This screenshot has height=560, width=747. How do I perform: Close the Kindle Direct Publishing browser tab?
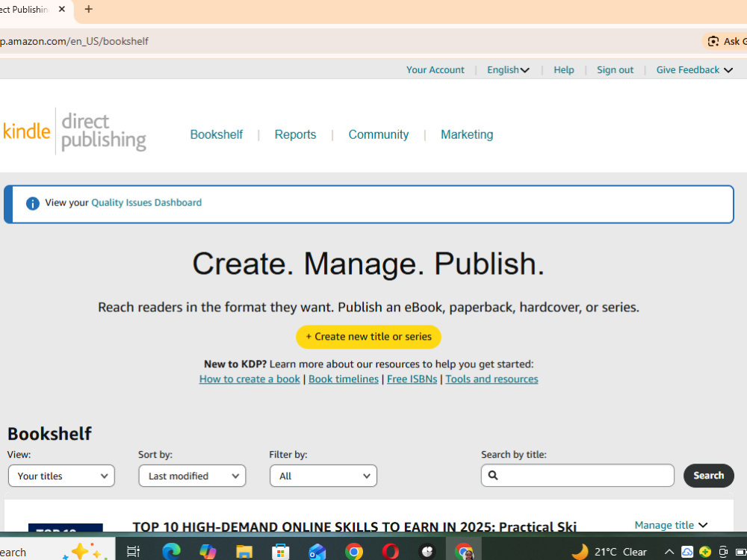point(61,9)
